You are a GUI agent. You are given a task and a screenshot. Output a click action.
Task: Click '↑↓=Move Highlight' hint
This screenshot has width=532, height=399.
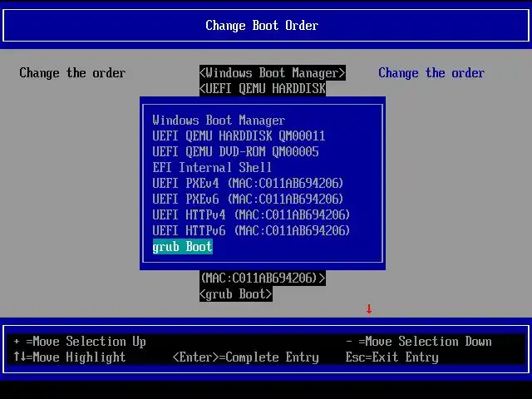(70, 357)
